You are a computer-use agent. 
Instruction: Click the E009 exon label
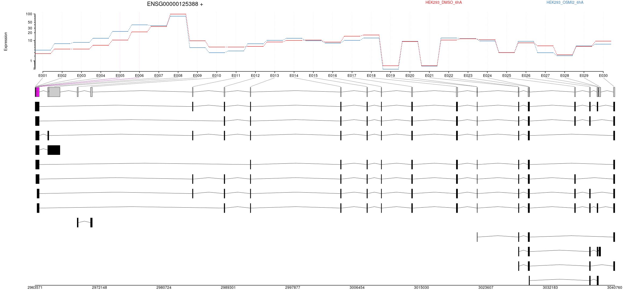(x=197, y=76)
